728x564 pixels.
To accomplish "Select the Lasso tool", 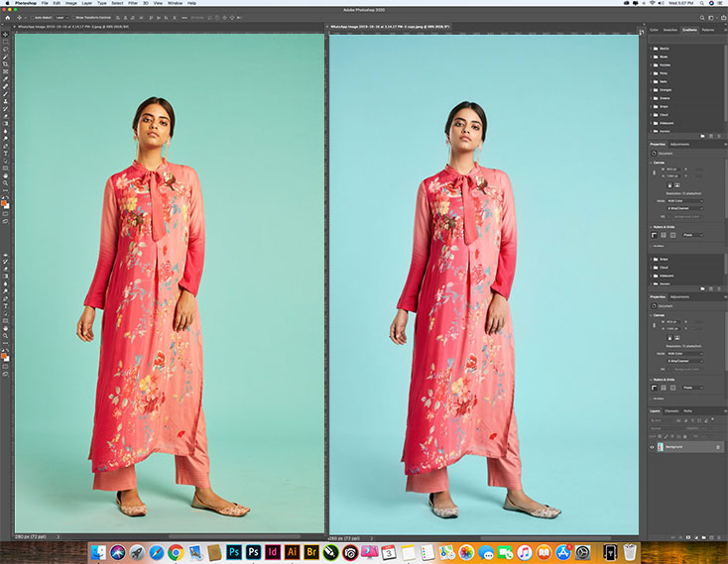I will [6, 50].
